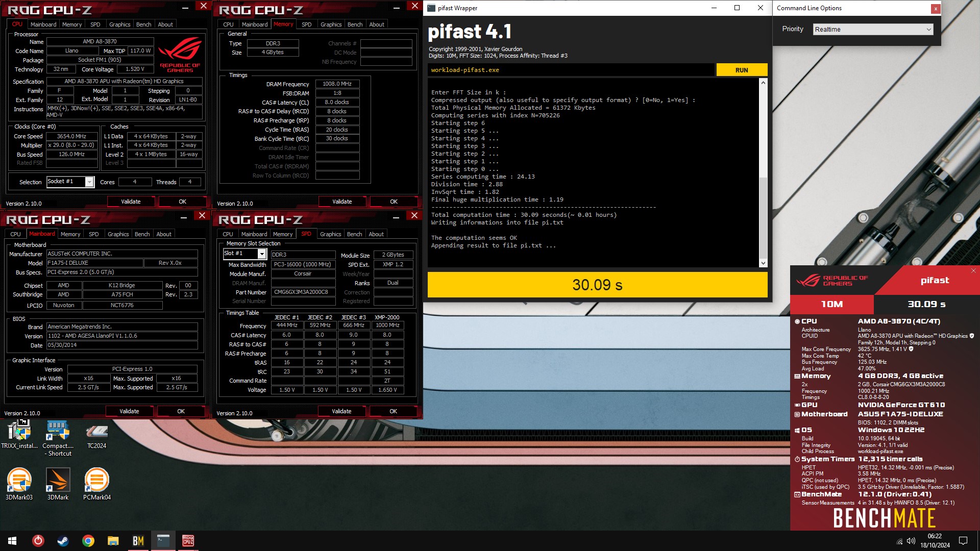Image resolution: width=980 pixels, height=551 pixels.
Task: Open File Explorer from the taskbar
Action: pos(113,541)
